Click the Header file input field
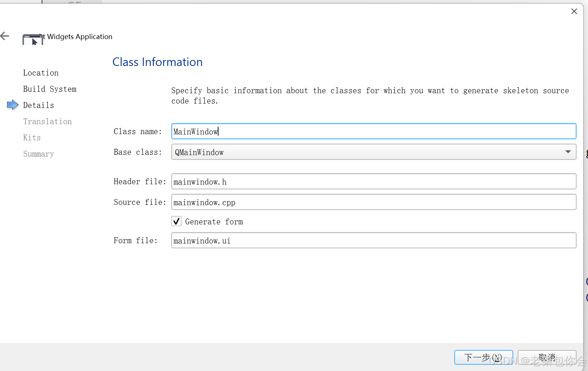The width and height of the screenshot is (588, 371). 374,182
